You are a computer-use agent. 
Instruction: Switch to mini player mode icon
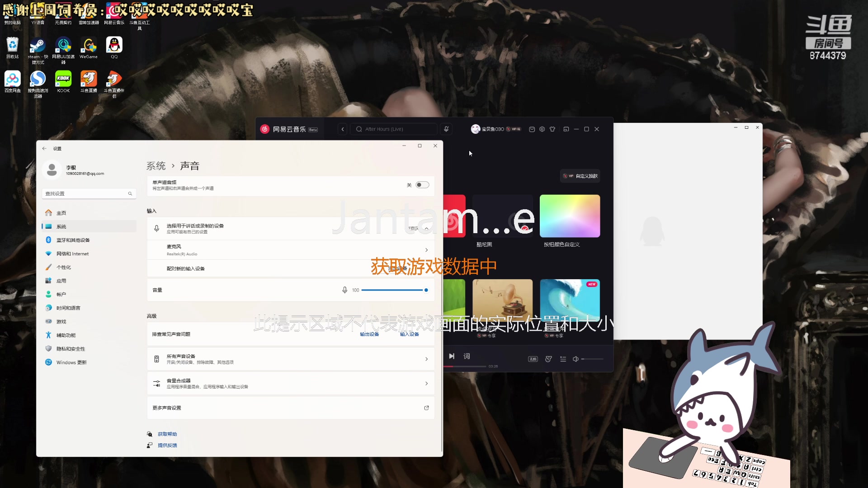(566, 129)
